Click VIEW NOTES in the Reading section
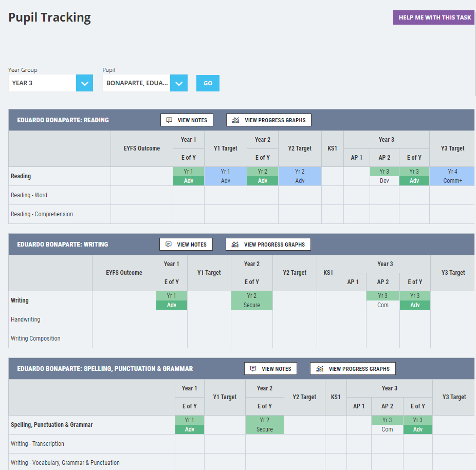 click(x=187, y=120)
